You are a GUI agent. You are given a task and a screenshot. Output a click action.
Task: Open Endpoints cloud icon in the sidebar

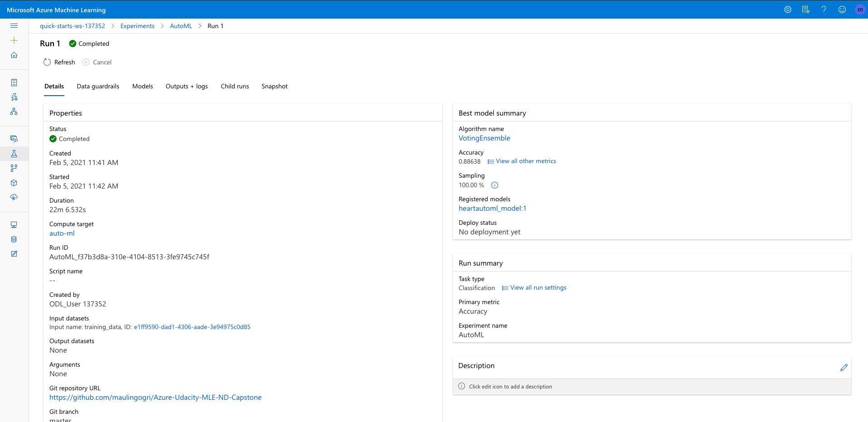[x=14, y=197]
